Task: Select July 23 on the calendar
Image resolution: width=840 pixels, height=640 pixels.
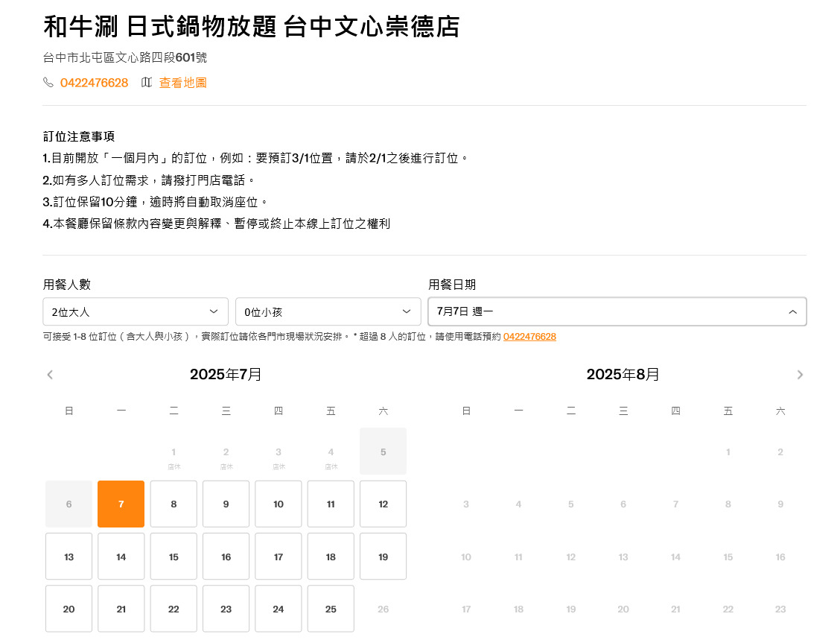Action: [x=226, y=609]
